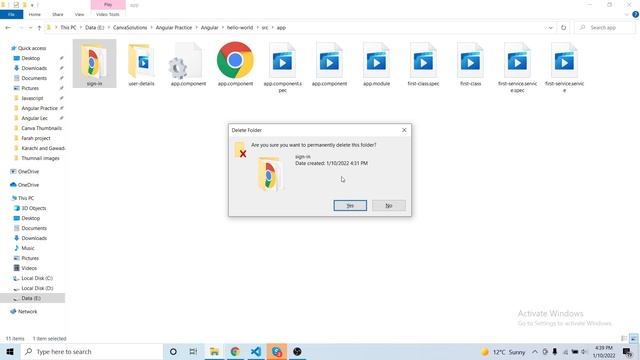The width and height of the screenshot is (640, 360).
Task: Open the weather widget showing Sunny
Action: coord(503,352)
